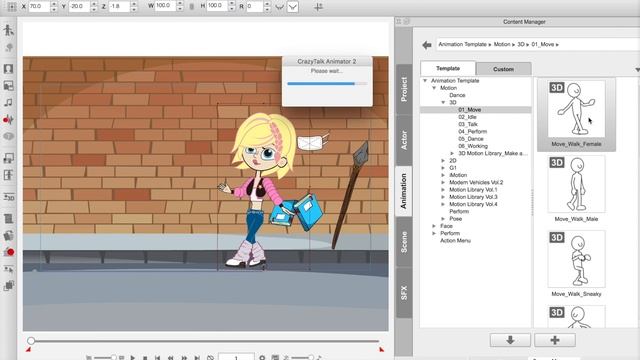Switch to the Custom tab
The width and height of the screenshot is (640, 360).
(x=503, y=69)
